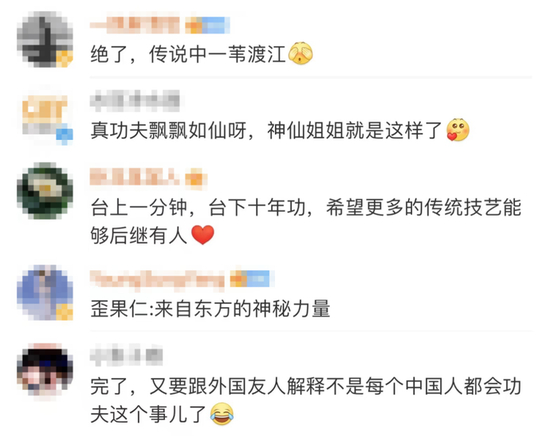Image resolution: width=550 pixels, height=436 pixels.
Task: Click the red heart emoji after 后继有人
Action: pos(203,235)
